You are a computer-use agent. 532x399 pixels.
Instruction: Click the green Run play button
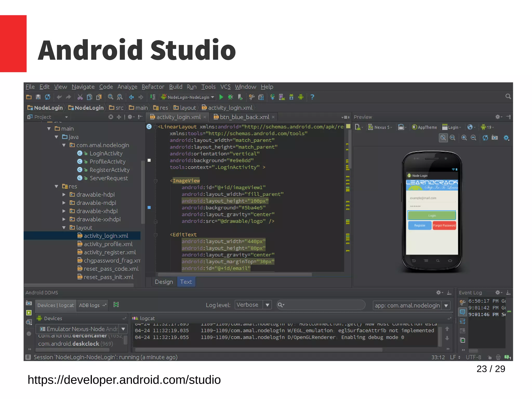(x=221, y=97)
